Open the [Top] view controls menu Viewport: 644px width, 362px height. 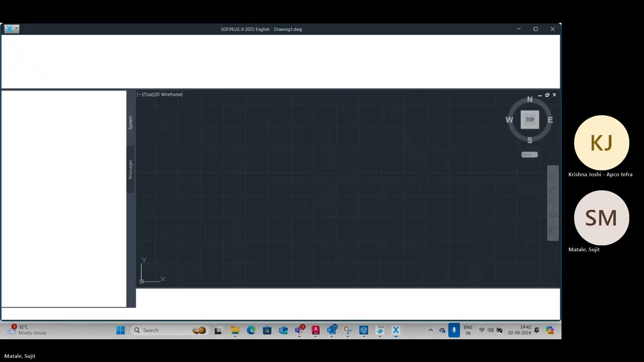pos(147,95)
